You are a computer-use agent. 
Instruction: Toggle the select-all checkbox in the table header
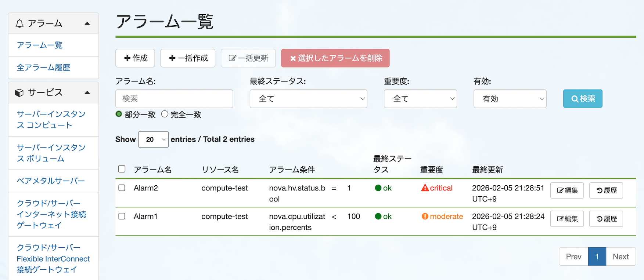pos(122,169)
